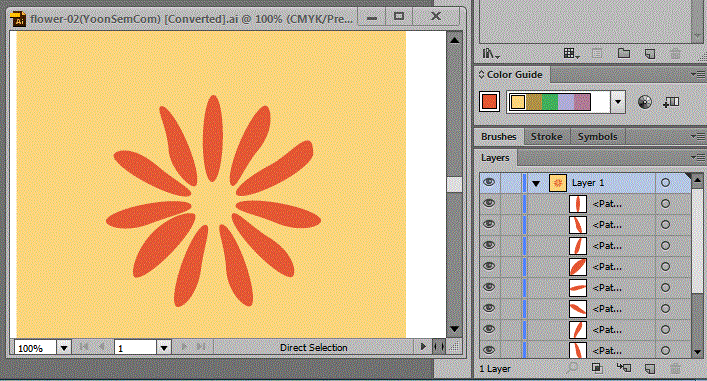The height and width of the screenshot is (381, 707).
Task: Open Harmony Rules dropdown in Color Guide
Action: [x=618, y=102]
